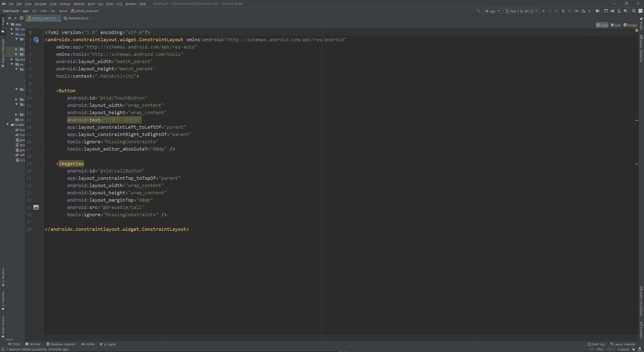Click the Make Project hammer icon
The image size is (644, 352).
pyautogui.click(x=478, y=11)
